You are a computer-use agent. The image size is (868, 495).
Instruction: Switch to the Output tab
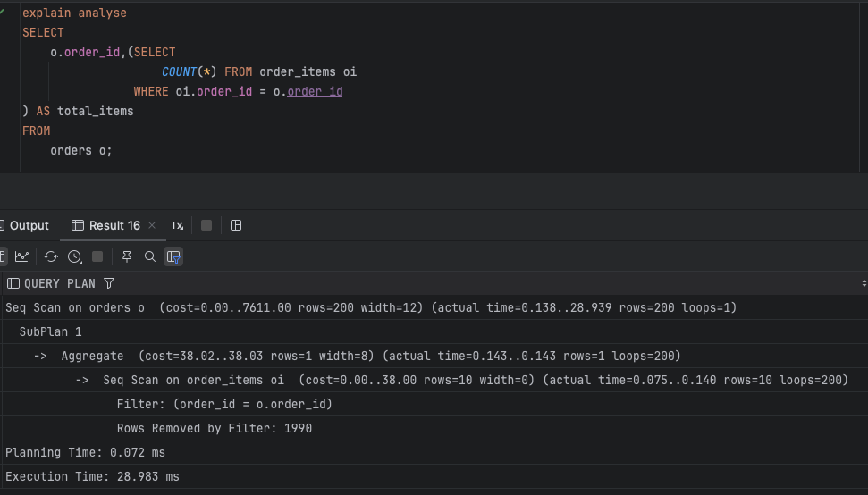[24, 226]
